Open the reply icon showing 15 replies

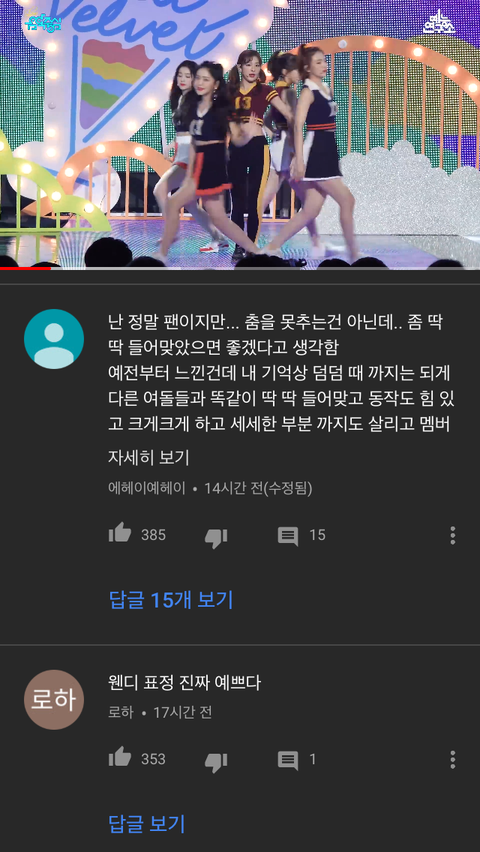pos(288,536)
